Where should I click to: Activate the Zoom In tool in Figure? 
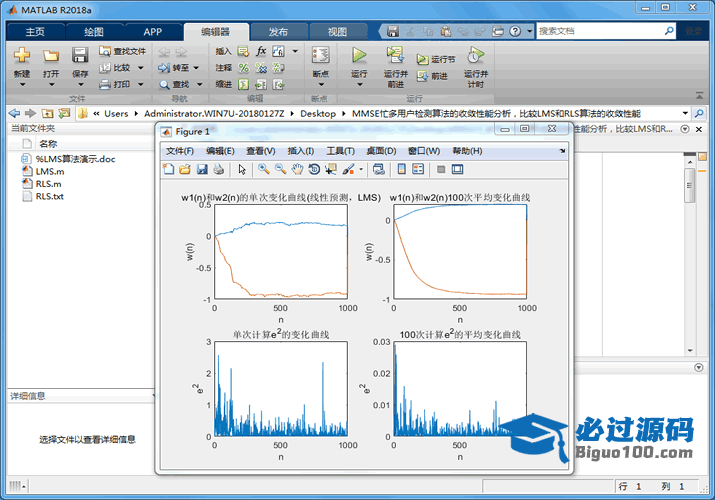(x=263, y=170)
